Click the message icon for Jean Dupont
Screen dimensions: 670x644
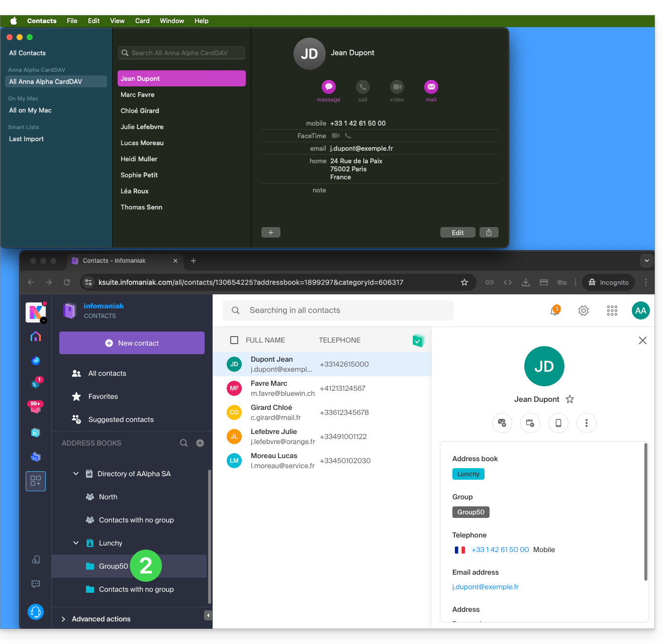click(x=329, y=87)
